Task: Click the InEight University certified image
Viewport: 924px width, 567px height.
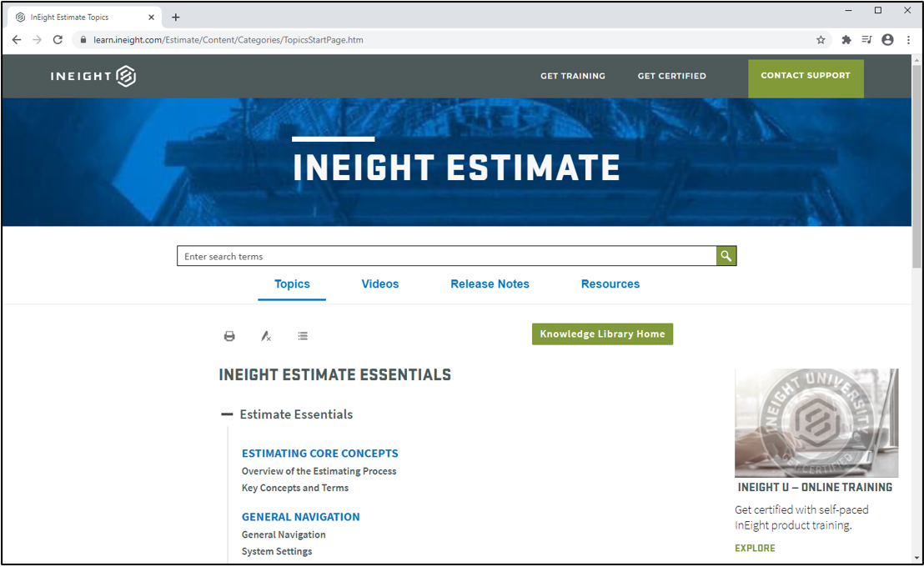Action: pos(816,423)
